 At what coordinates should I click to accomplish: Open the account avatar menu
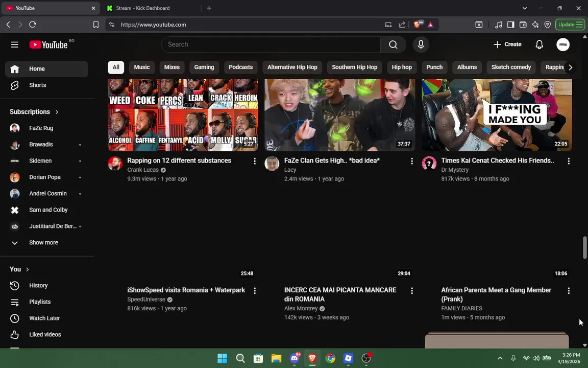(x=563, y=44)
